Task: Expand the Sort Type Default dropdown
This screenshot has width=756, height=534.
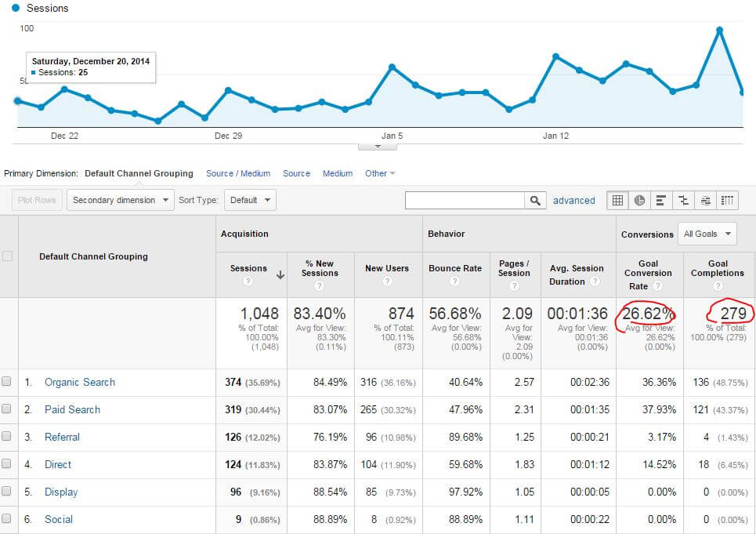Action: point(250,200)
